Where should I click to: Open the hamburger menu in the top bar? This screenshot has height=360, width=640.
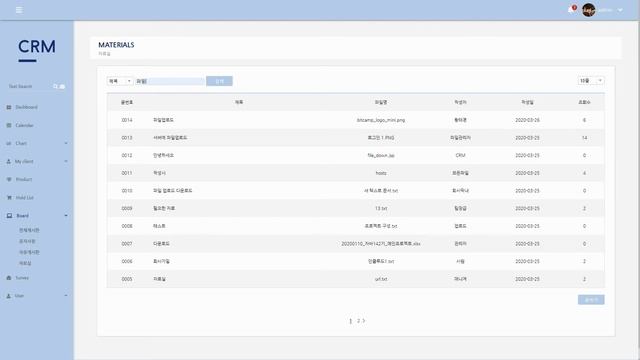[19, 10]
